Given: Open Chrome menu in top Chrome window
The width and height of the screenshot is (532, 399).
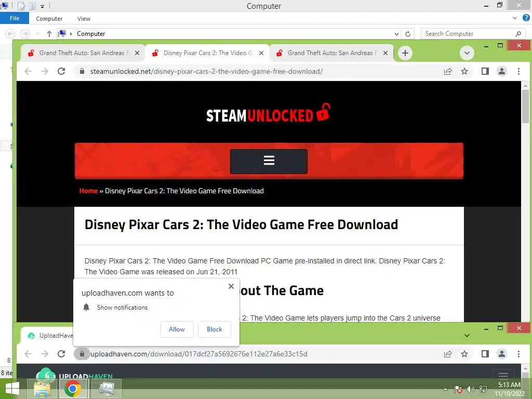Looking at the screenshot, I should pos(518,71).
